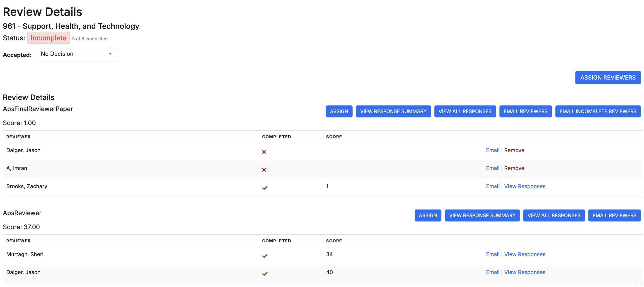Click Assign for AbsFinalReviewerPaper

point(339,112)
